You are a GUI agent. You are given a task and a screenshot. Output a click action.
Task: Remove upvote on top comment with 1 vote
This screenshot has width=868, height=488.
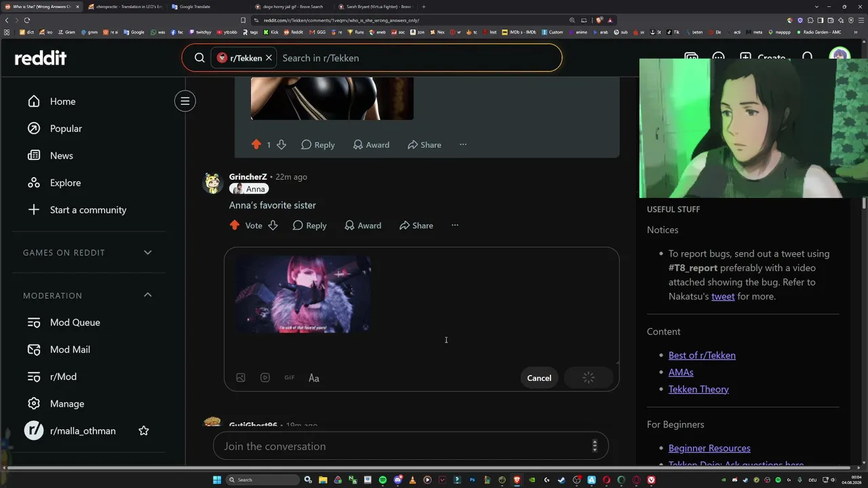(256, 144)
